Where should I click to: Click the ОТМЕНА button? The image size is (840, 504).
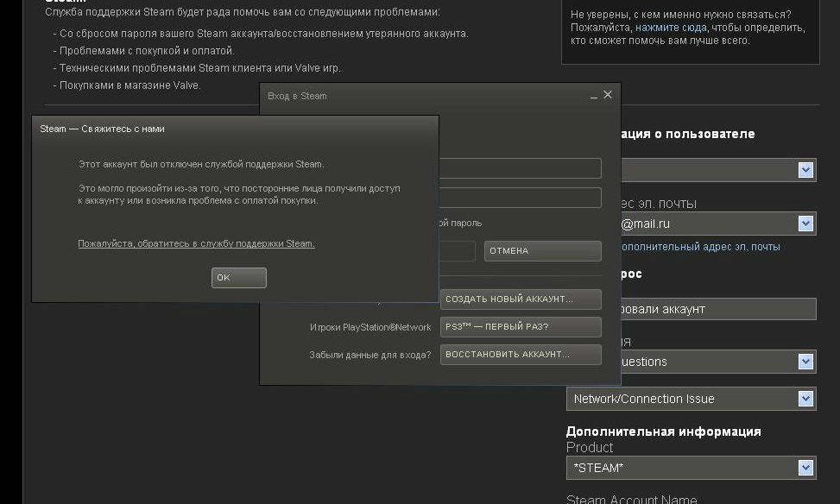click(x=542, y=251)
